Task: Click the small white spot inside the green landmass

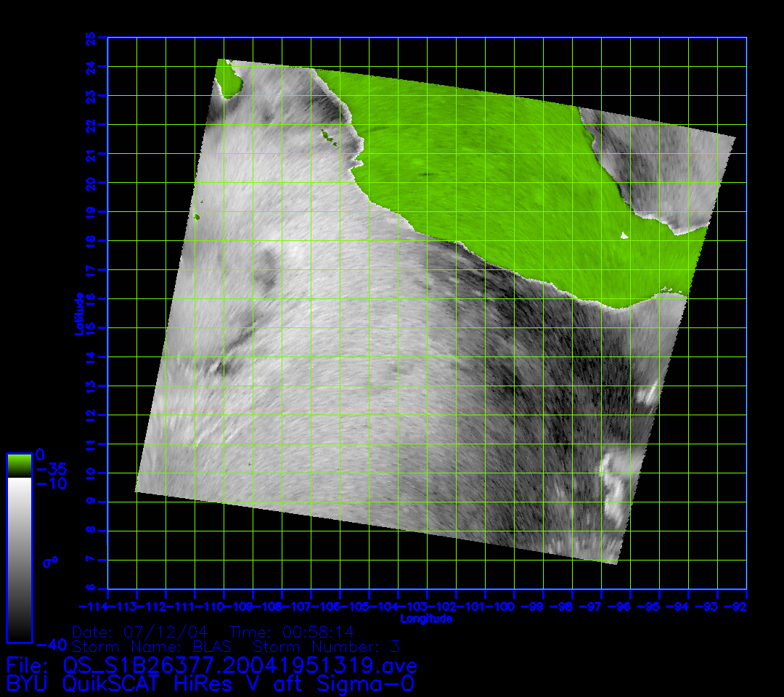Action: [624, 235]
